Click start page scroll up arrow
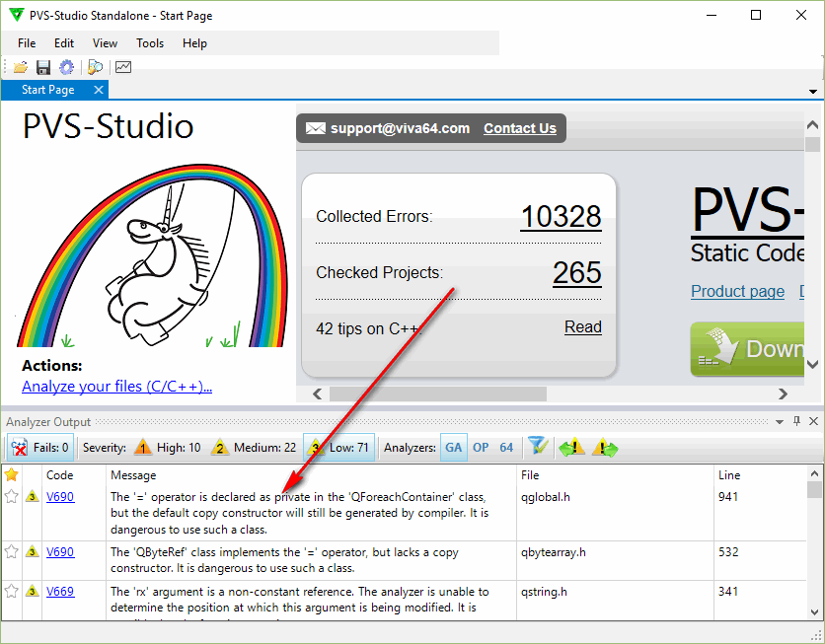825x644 pixels. point(812,124)
